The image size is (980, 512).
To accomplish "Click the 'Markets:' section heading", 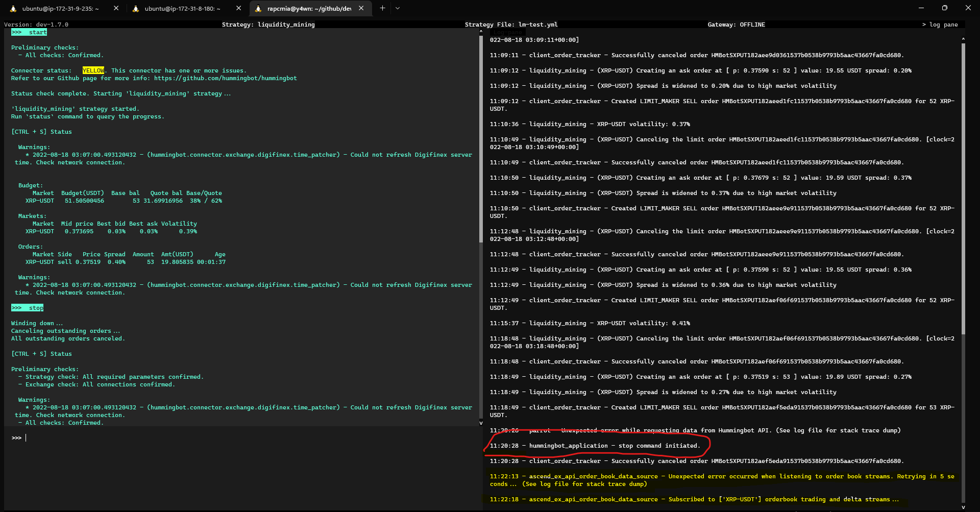I will pyautogui.click(x=32, y=216).
